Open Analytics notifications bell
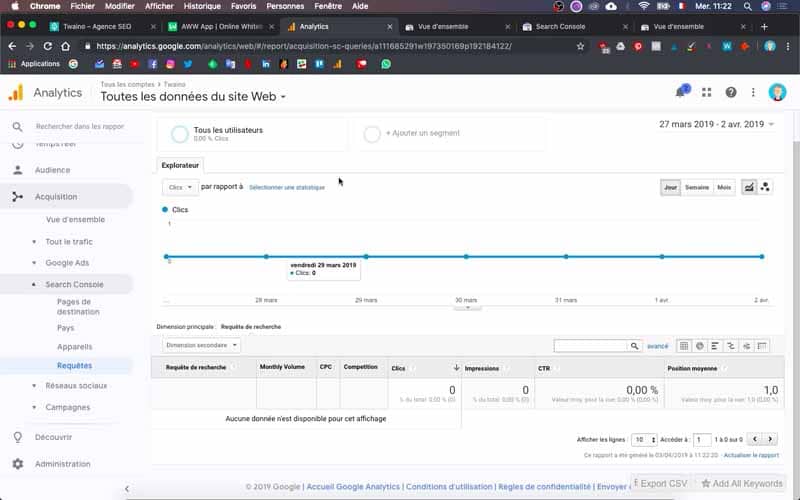The height and width of the screenshot is (500, 800). pyautogui.click(x=682, y=92)
